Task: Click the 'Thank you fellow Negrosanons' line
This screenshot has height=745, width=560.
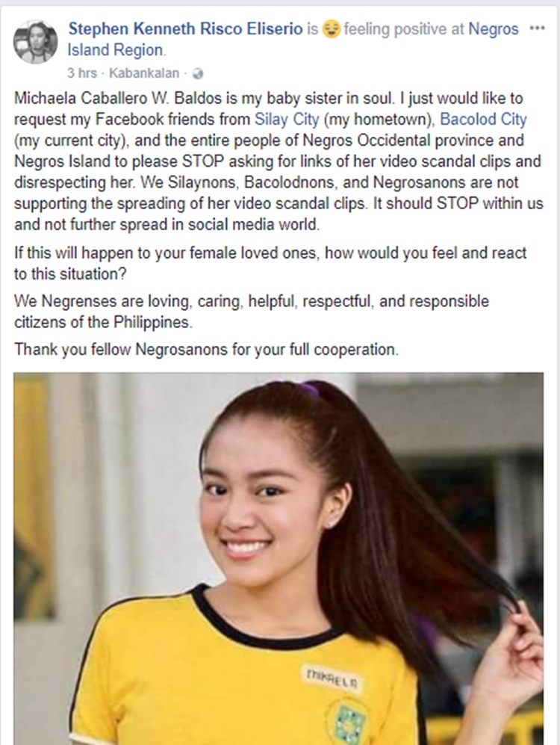Action: coord(206,350)
